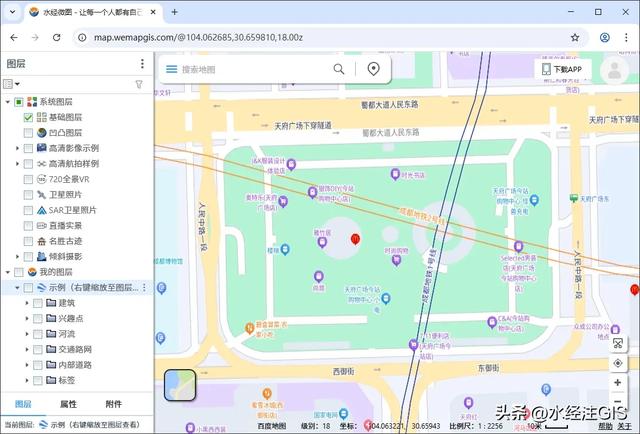Click the layer filter funnel icon

click(x=139, y=84)
